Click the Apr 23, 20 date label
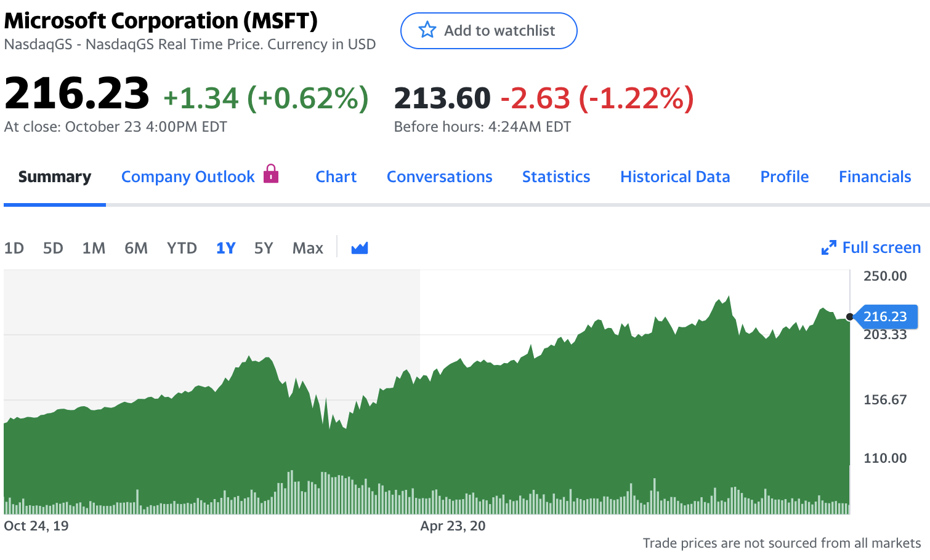The height and width of the screenshot is (560, 930). coord(453,526)
